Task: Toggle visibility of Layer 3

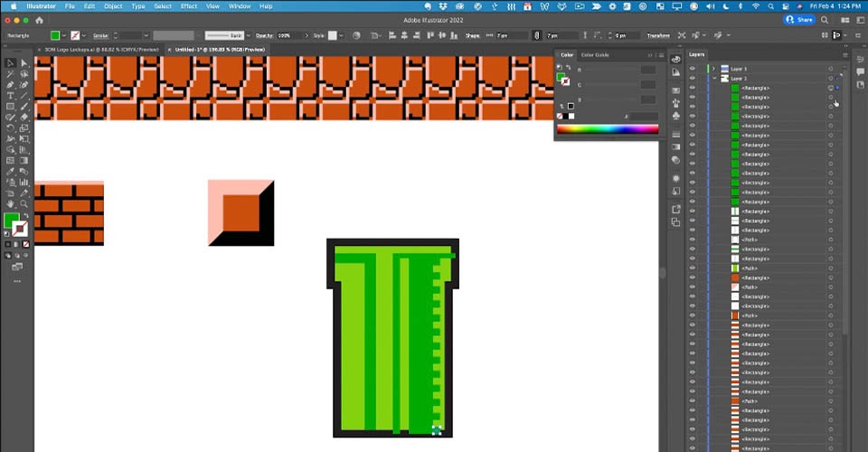Action: pos(692,69)
